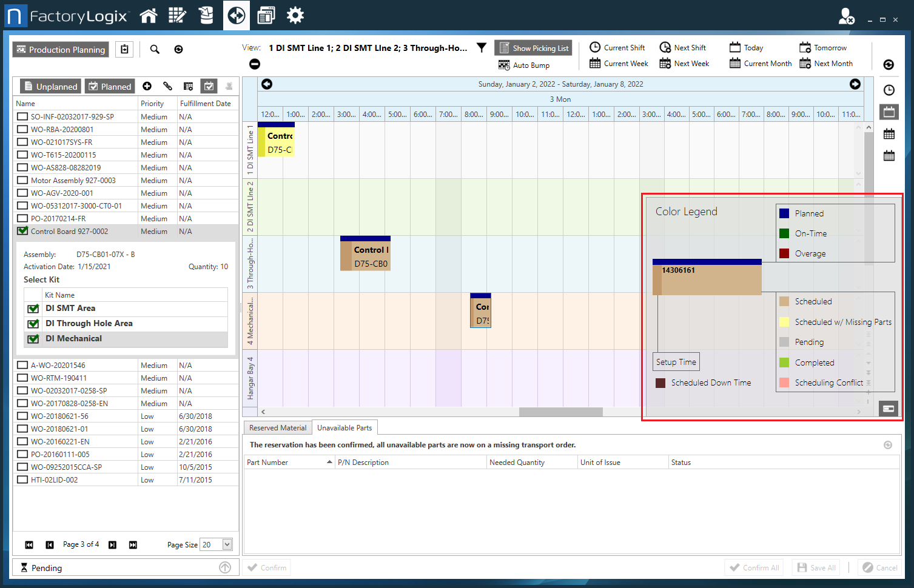
Task: Go to next week with right arrow
Action: 855,84
